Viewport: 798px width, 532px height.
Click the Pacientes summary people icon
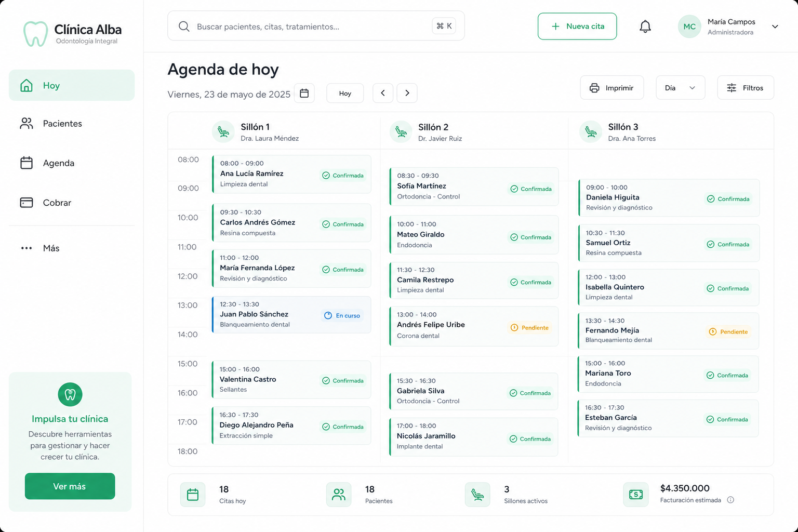(x=339, y=495)
